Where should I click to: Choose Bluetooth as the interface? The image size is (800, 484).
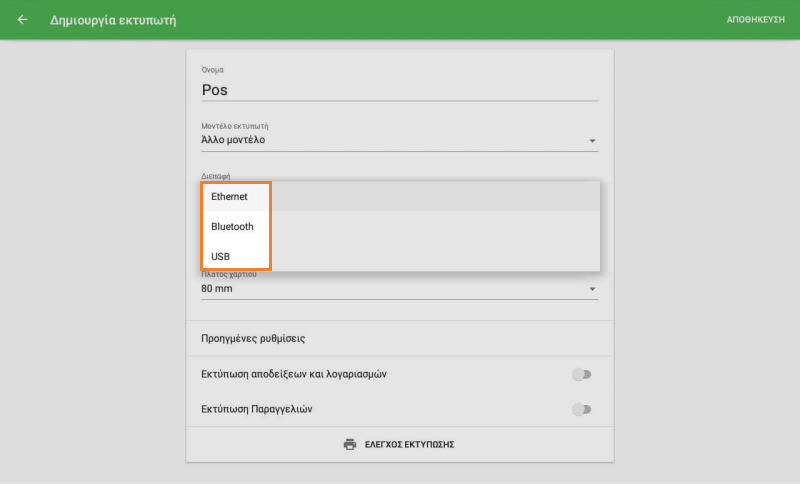click(233, 227)
